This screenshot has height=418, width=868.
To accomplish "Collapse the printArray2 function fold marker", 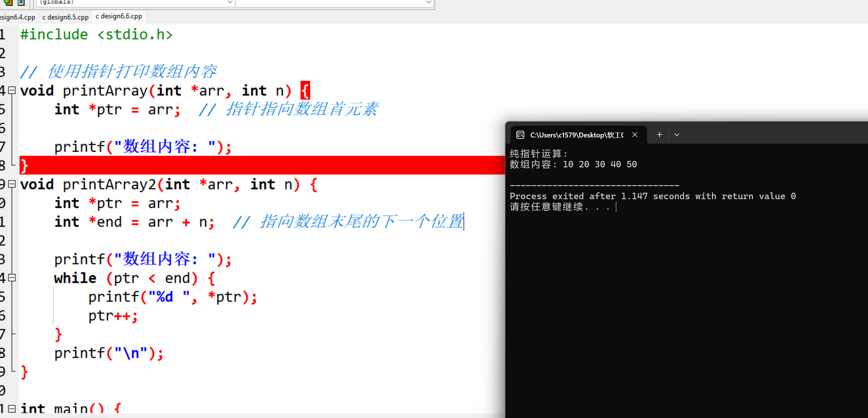I will pos(11,184).
